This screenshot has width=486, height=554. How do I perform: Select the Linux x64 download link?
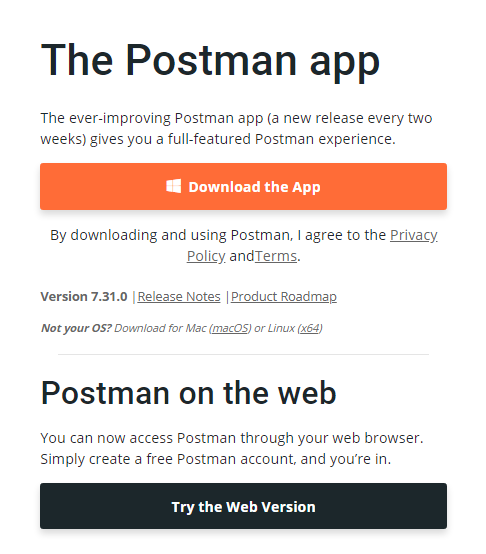pyautogui.click(x=310, y=328)
